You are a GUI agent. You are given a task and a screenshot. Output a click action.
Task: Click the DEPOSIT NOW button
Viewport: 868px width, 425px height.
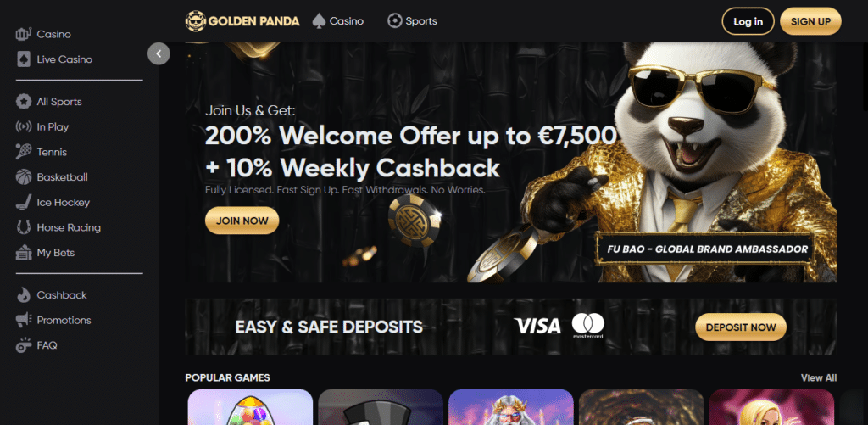pos(741,327)
